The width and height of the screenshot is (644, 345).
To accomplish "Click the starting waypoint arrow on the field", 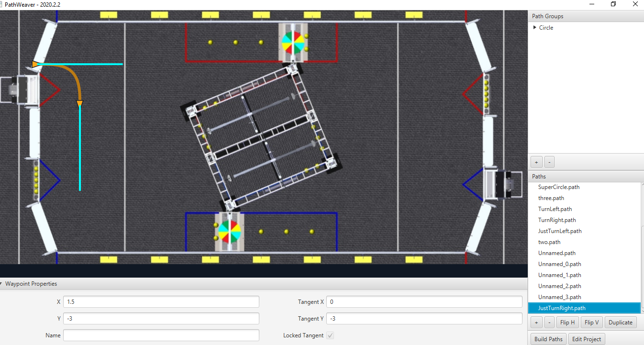I will (35, 64).
